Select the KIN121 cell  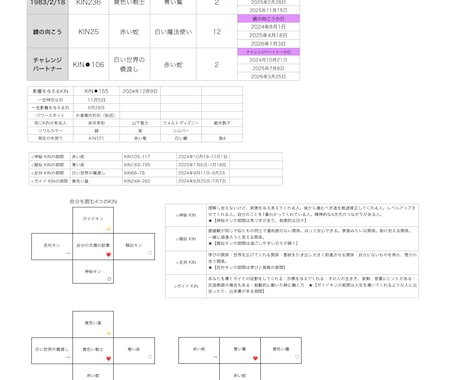pyautogui.click(x=96, y=138)
